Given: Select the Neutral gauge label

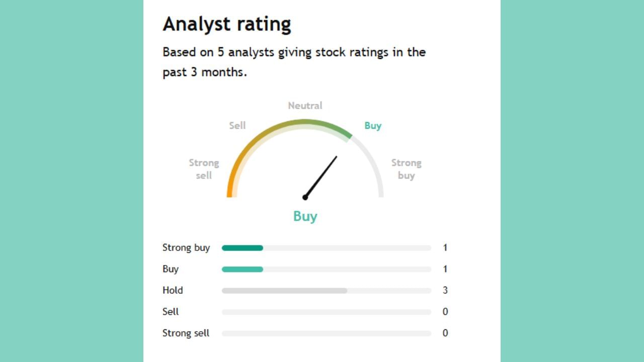Looking at the screenshot, I should [305, 106].
